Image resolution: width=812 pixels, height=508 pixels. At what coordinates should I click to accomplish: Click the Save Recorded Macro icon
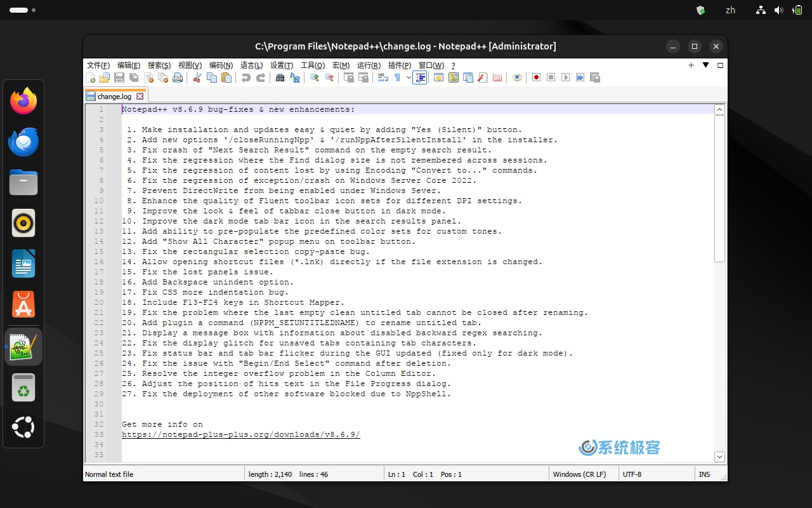pyautogui.click(x=594, y=77)
